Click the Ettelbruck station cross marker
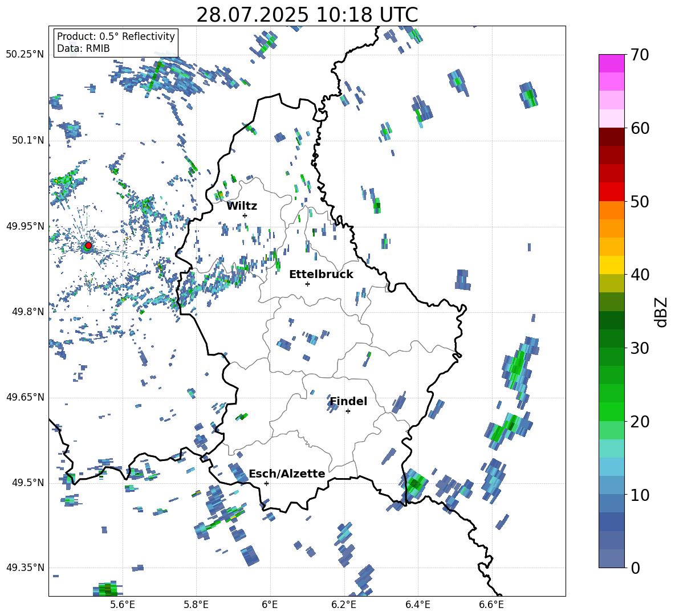This screenshot has width=675, height=616. 307,284
